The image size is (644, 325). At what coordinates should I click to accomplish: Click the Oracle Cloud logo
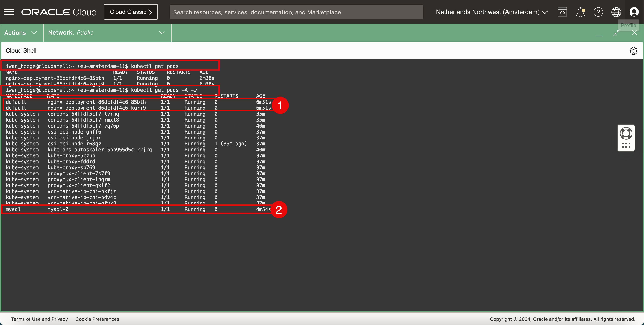pyautogui.click(x=59, y=12)
